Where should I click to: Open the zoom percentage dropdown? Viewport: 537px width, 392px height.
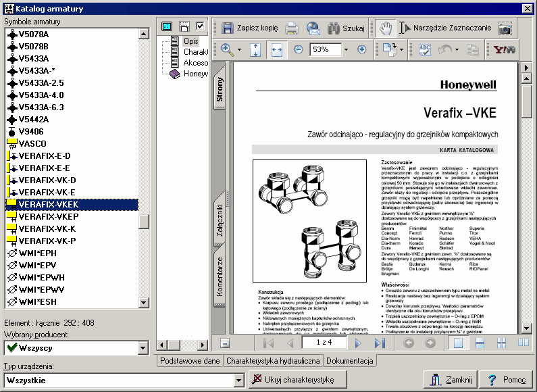pos(346,50)
